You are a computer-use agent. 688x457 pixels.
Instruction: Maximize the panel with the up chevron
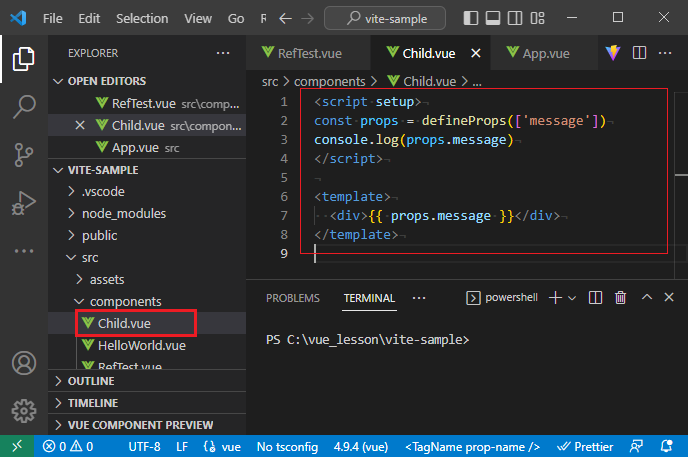pos(647,297)
